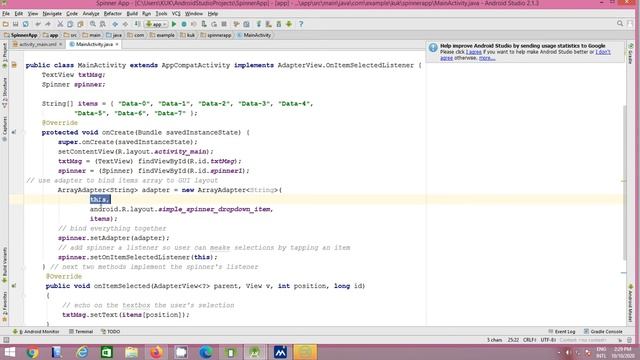Click the 'more...' link in notification
This screenshot has height=360, width=640.
[487, 58]
